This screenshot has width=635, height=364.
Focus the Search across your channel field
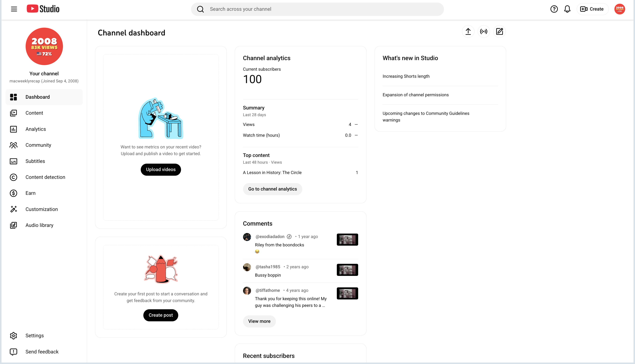(x=317, y=9)
